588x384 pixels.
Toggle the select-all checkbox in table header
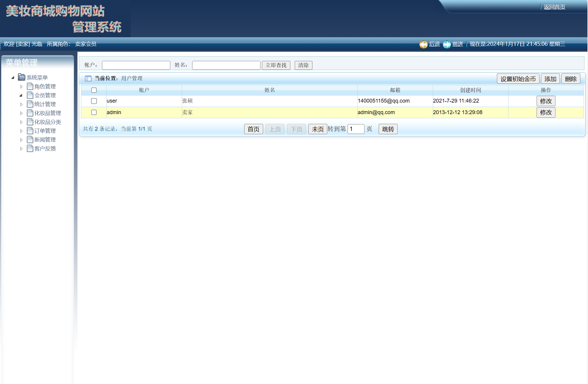point(94,90)
